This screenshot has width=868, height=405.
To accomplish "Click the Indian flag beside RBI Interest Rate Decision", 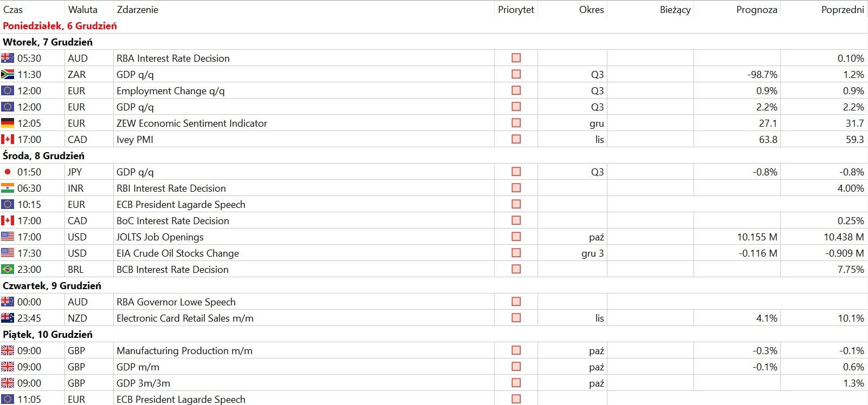I will click(8, 188).
